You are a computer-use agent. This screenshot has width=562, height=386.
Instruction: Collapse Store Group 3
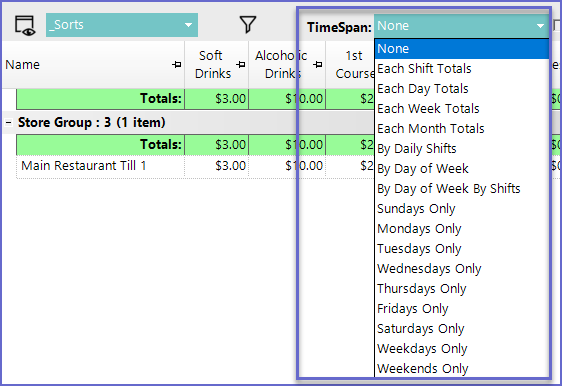[x=8, y=123]
